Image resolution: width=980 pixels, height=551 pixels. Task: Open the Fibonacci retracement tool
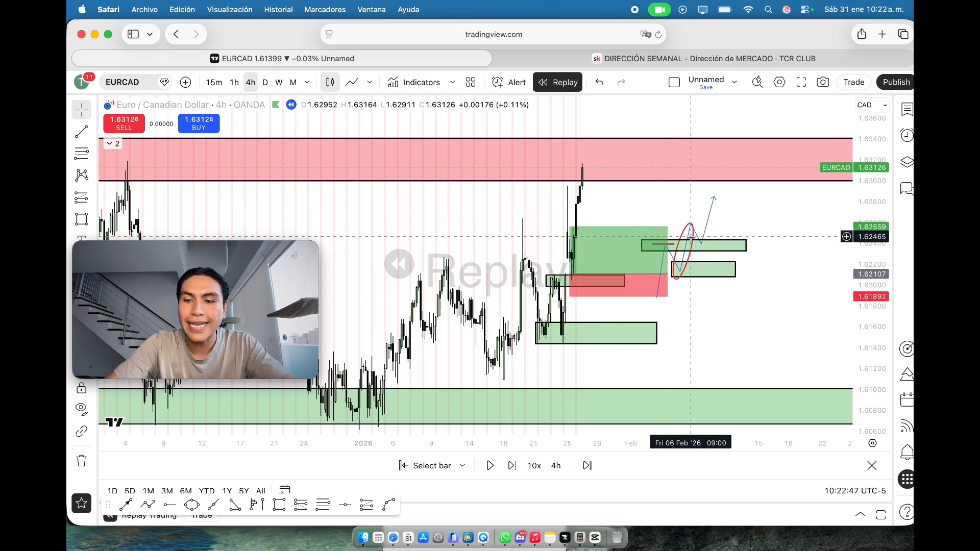pos(82,153)
